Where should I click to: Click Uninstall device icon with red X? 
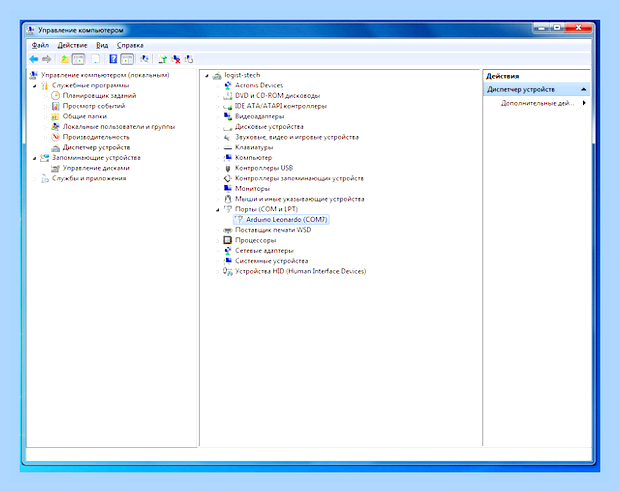(176, 59)
